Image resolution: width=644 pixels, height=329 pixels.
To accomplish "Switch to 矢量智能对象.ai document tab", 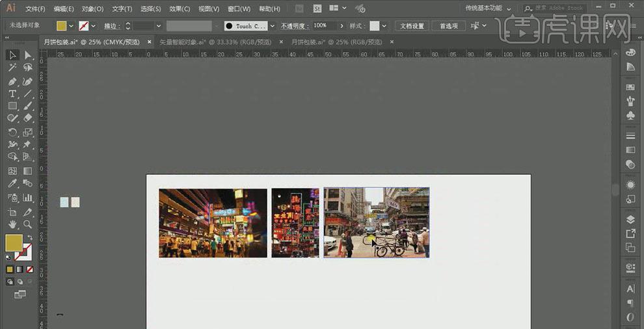I will click(x=215, y=41).
